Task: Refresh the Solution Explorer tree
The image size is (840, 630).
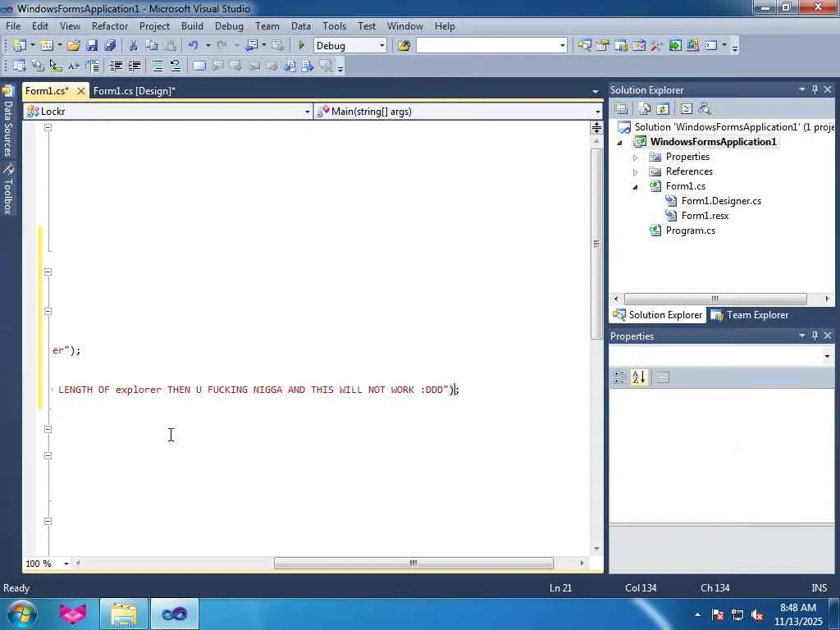Action: click(x=663, y=109)
